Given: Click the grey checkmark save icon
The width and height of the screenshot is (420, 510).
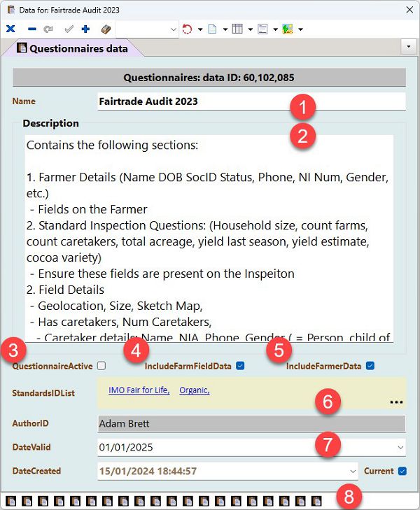Looking at the screenshot, I should 69,29.
